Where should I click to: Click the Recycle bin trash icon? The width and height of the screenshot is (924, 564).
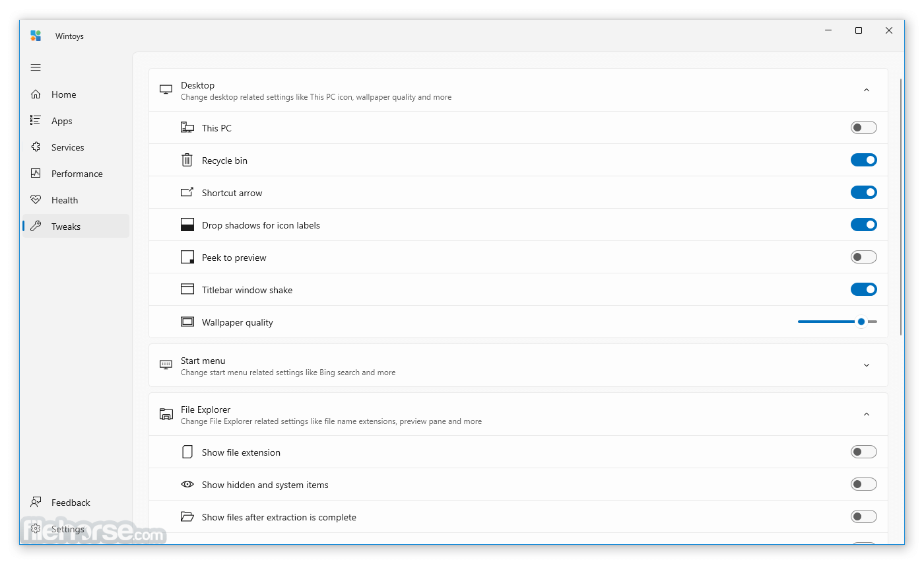187,160
